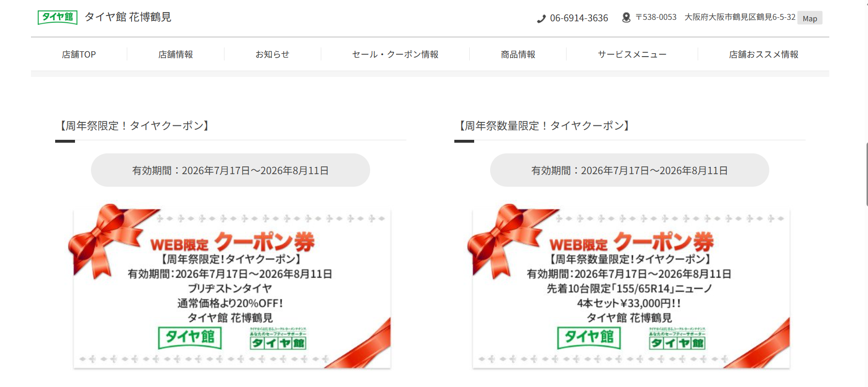Click the phone handset icon
This screenshot has width=868, height=387.
coord(541,19)
